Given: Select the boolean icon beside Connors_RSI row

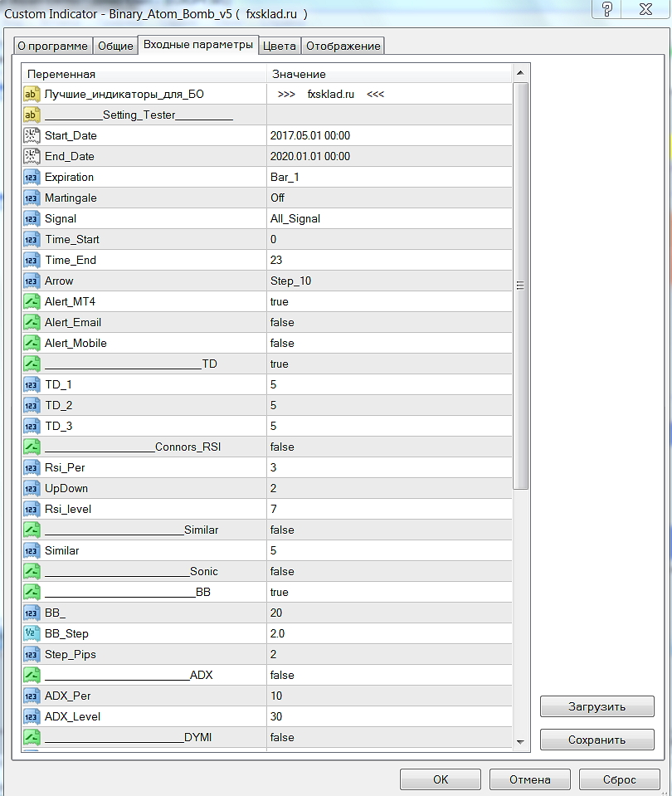Looking at the screenshot, I should [x=32, y=447].
